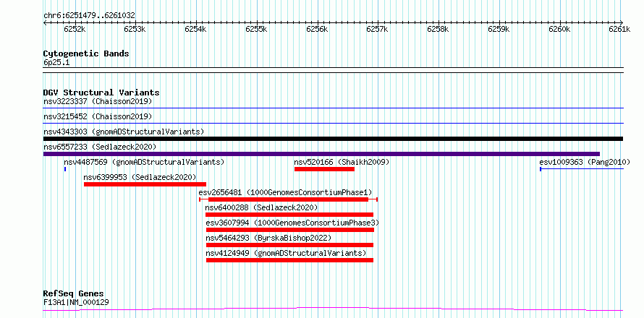Click the DGV Structural Variants track heading

(x=101, y=93)
